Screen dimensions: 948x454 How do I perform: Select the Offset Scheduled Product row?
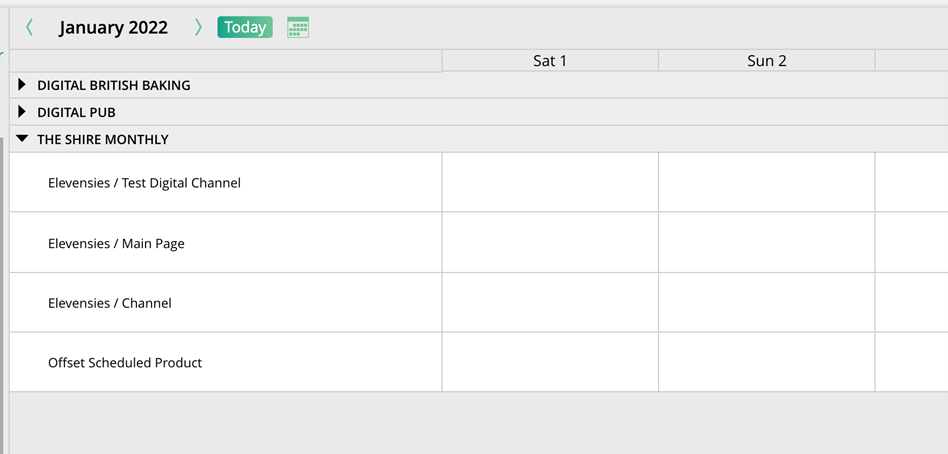tap(125, 363)
